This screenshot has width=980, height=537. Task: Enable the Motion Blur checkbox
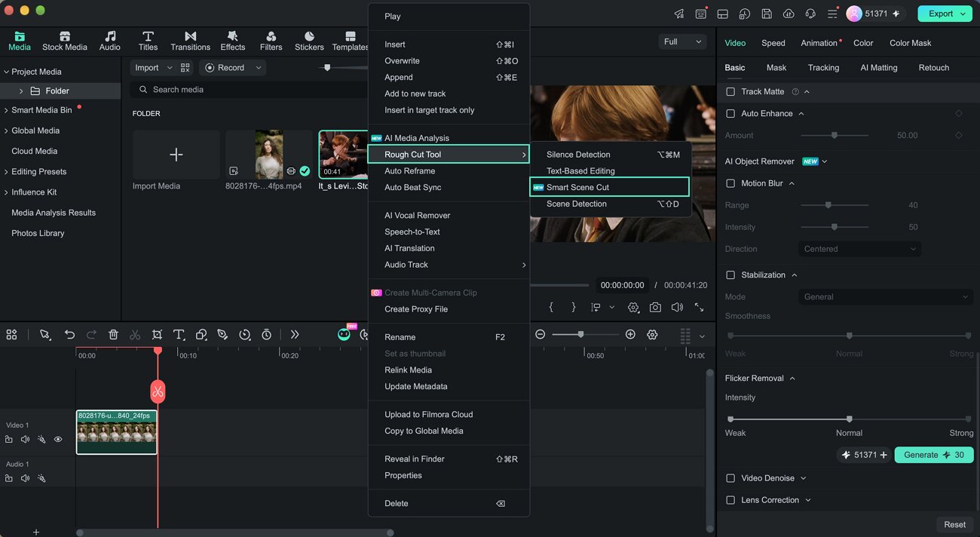730,183
